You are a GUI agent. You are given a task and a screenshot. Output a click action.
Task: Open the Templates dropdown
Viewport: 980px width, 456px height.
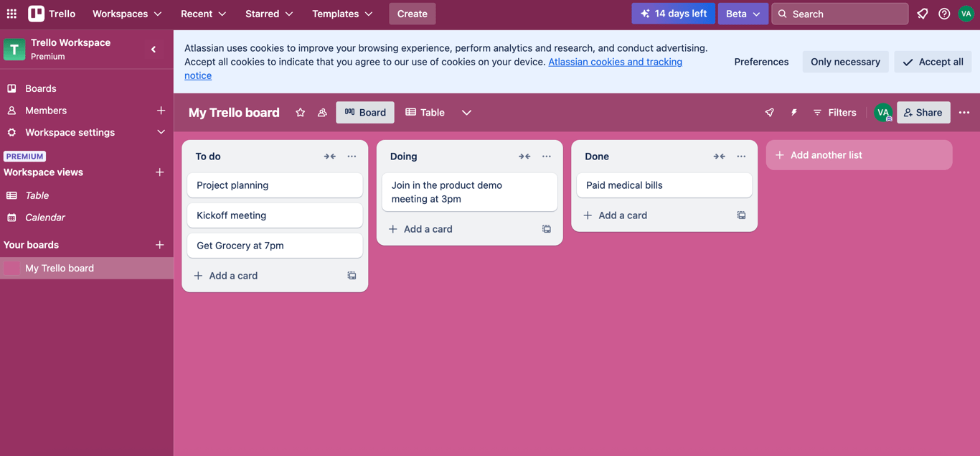click(342, 14)
